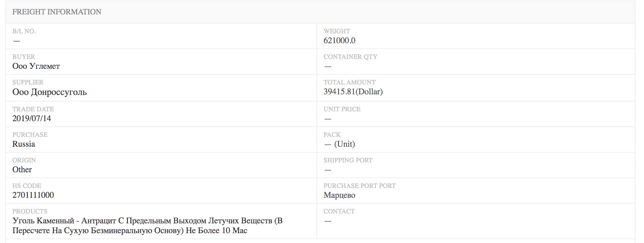Click the SHIPPING PORT label
The image size is (644, 243).
[348, 160]
